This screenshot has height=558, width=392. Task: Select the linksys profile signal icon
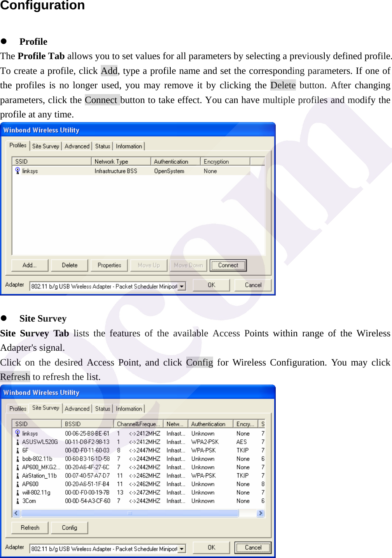[x=18, y=170]
